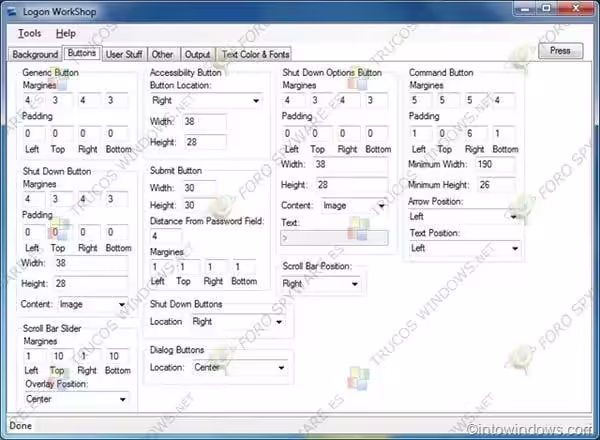Minimize the Logon WorkShop window

point(526,8)
